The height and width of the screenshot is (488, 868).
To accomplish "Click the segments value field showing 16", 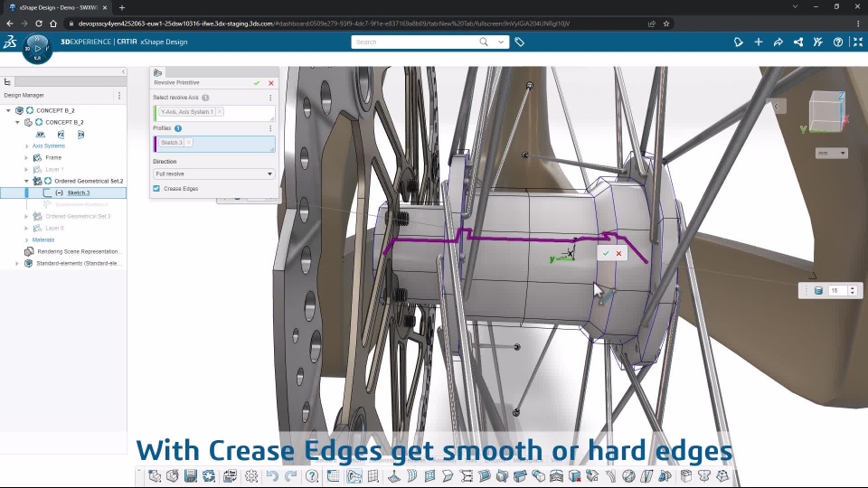I will [x=836, y=290].
